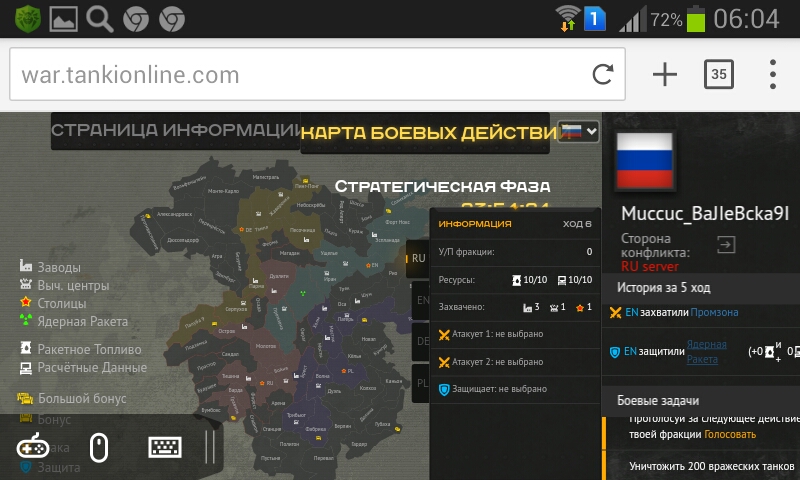Viewport: 800px width, 480px height.
Task: Click the DE capital star on the map
Action: coord(241,230)
